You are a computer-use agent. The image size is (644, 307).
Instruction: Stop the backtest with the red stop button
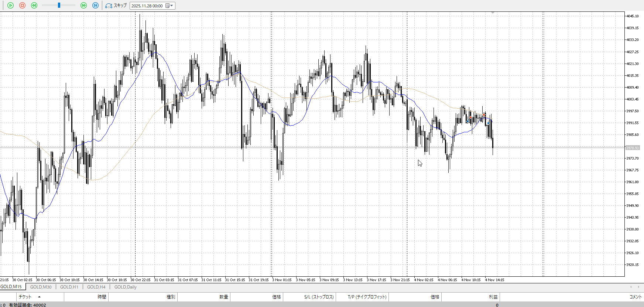[x=22, y=6]
